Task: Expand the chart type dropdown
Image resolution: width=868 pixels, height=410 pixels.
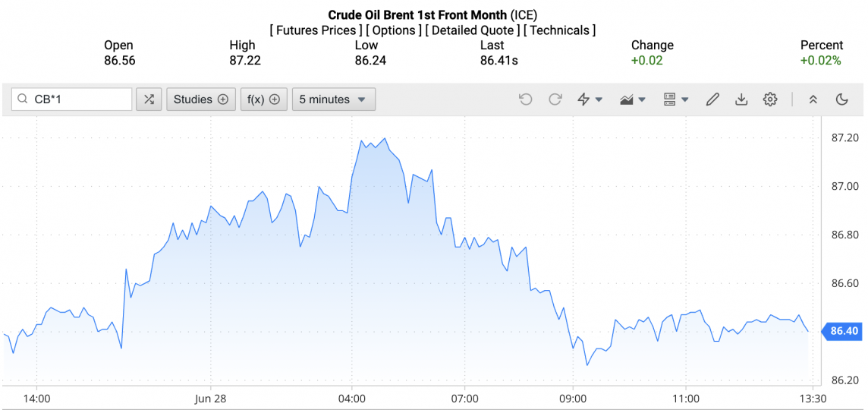Action: tap(633, 99)
